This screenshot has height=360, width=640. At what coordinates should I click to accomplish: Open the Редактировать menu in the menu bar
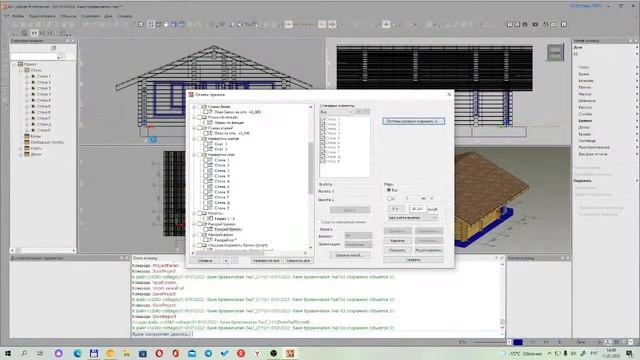click(42, 16)
